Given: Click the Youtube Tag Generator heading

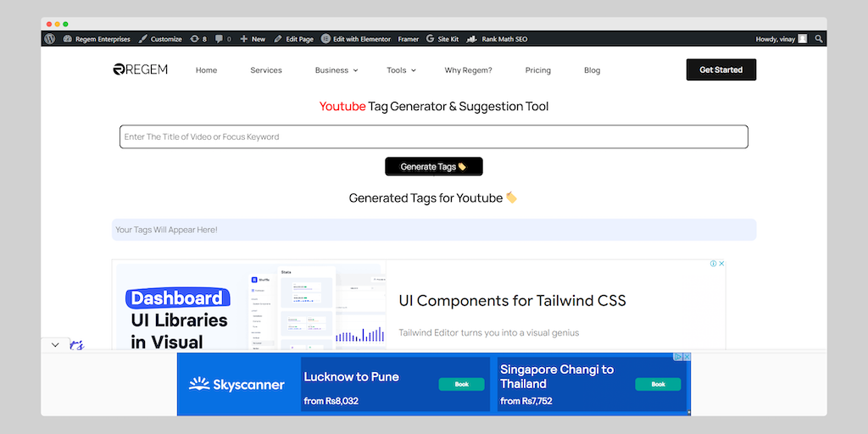Looking at the screenshot, I should tap(434, 106).
